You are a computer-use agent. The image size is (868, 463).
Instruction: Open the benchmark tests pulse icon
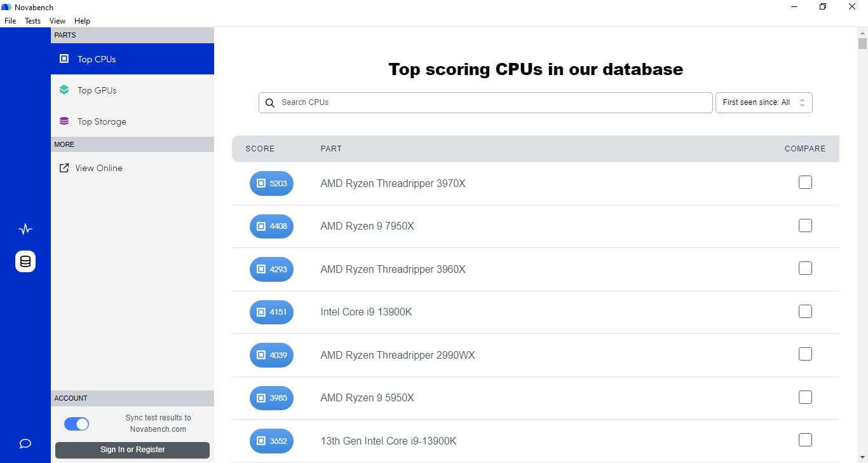(25, 229)
